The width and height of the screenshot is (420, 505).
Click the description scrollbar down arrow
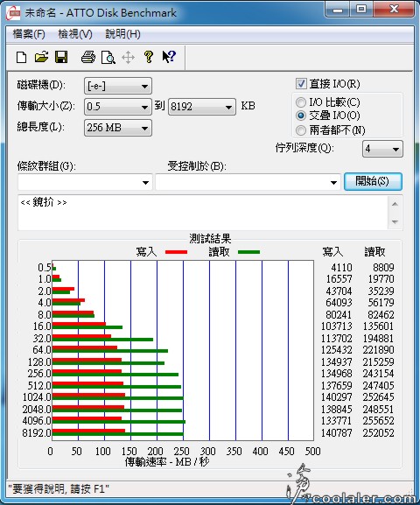(x=395, y=222)
